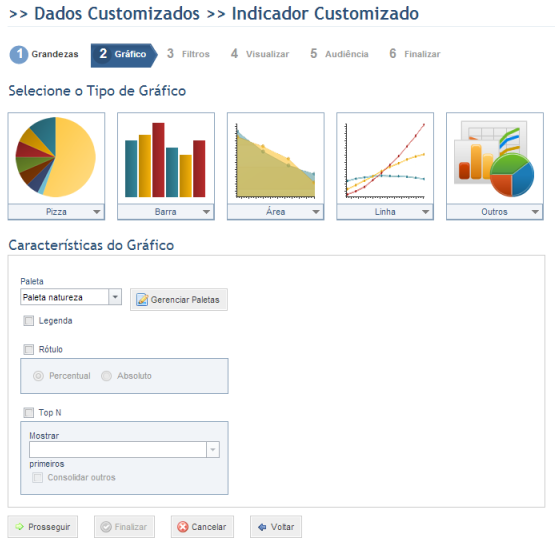Expand the Mostrar combo box arrow

(213, 449)
